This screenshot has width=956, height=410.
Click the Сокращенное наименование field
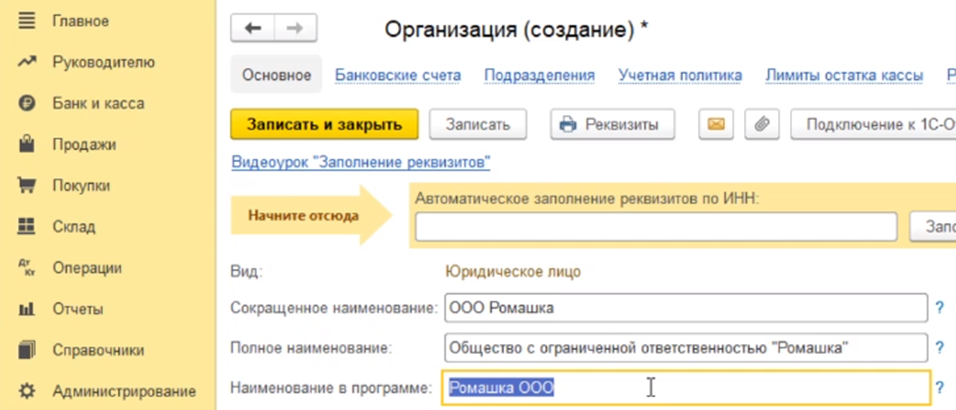click(685, 308)
